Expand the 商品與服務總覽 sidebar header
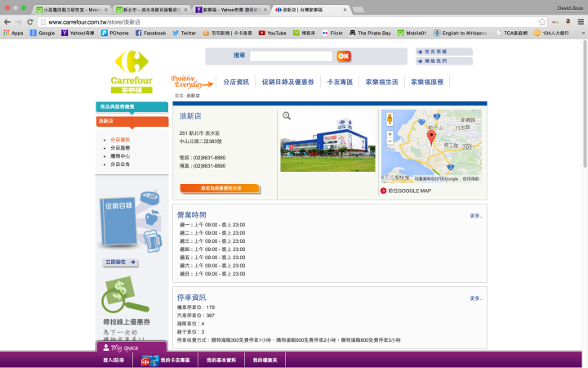 click(131, 106)
